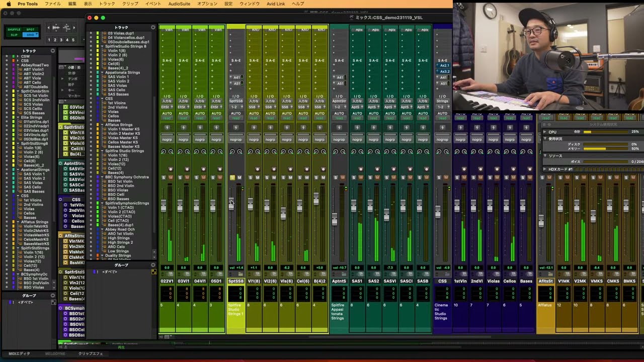Click the lightning freeze icon on AptntS
Screen dimensions: 644x362
point(339,128)
